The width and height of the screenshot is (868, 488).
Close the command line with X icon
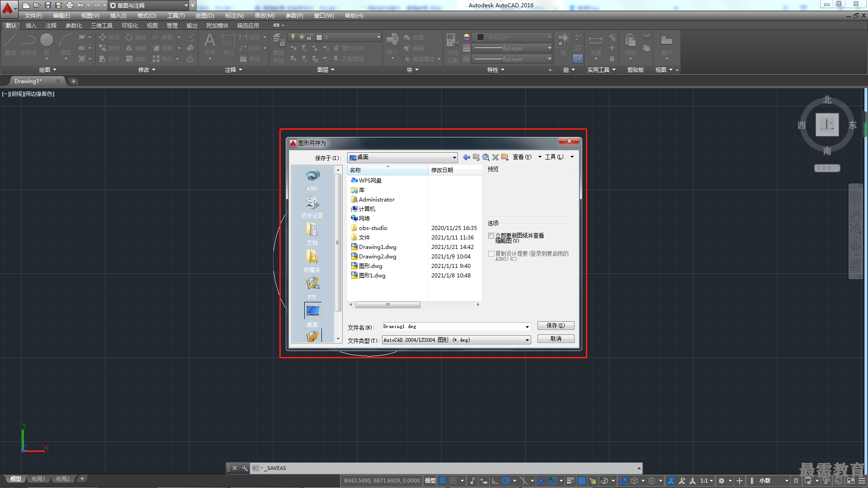(x=235, y=468)
